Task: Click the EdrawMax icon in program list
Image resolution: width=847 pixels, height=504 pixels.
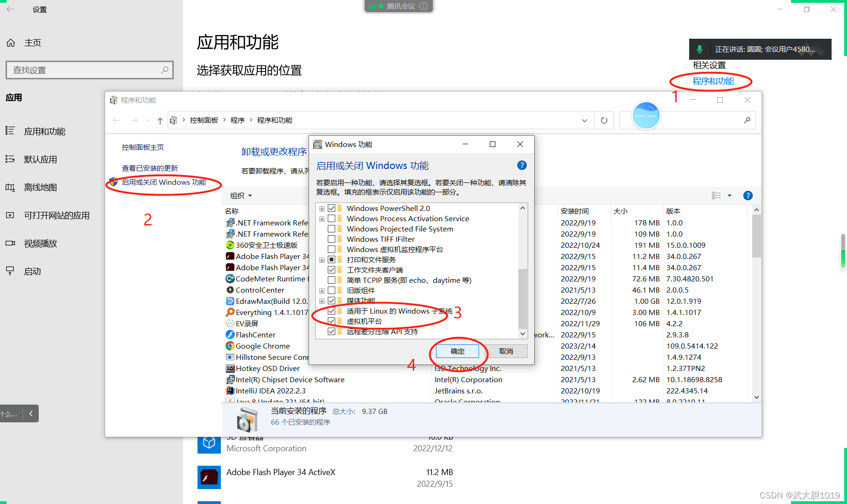Action: pyautogui.click(x=230, y=301)
